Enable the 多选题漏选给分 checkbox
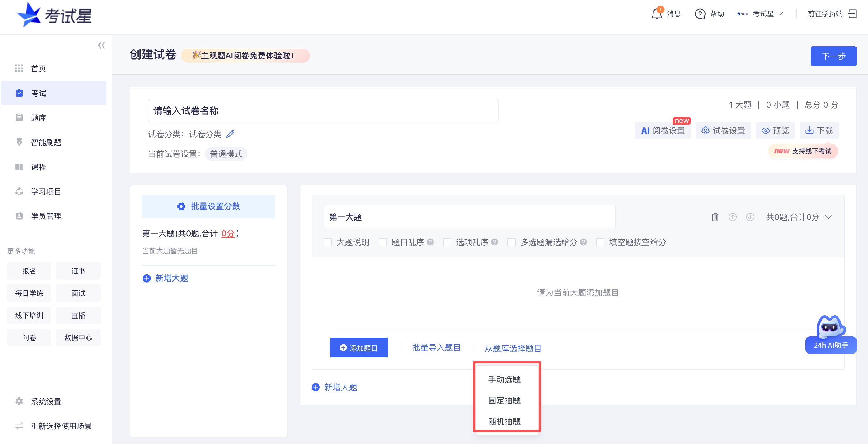868x444 pixels. [511, 242]
